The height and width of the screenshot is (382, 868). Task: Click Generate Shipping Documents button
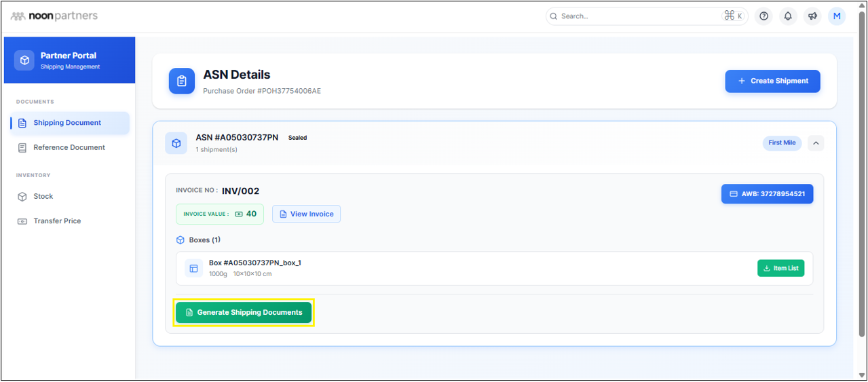[244, 313]
